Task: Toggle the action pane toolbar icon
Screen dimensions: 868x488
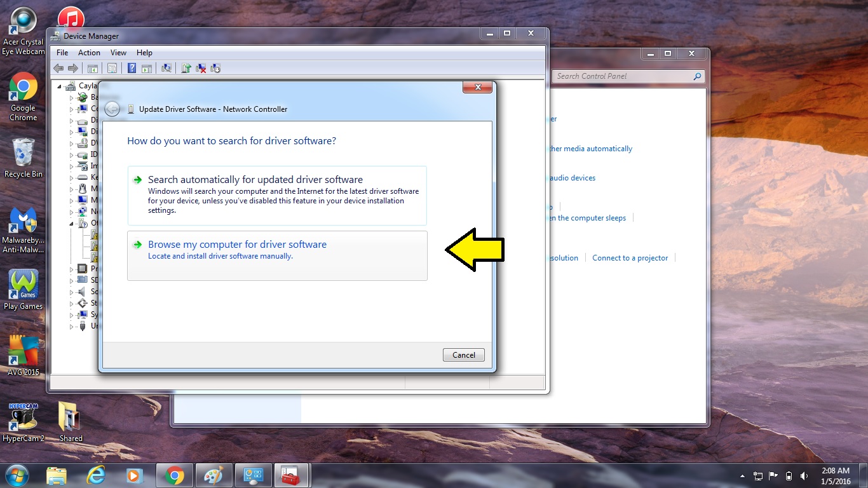Action: point(147,68)
